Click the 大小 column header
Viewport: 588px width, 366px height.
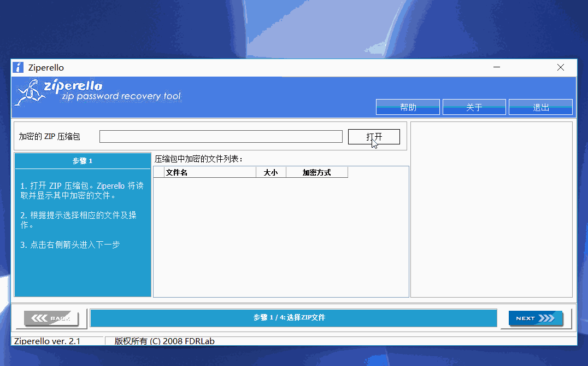tap(271, 172)
